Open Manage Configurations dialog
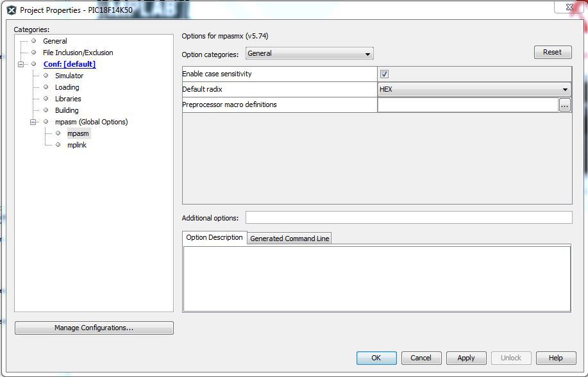This screenshot has height=377, width=588. (x=94, y=328)
